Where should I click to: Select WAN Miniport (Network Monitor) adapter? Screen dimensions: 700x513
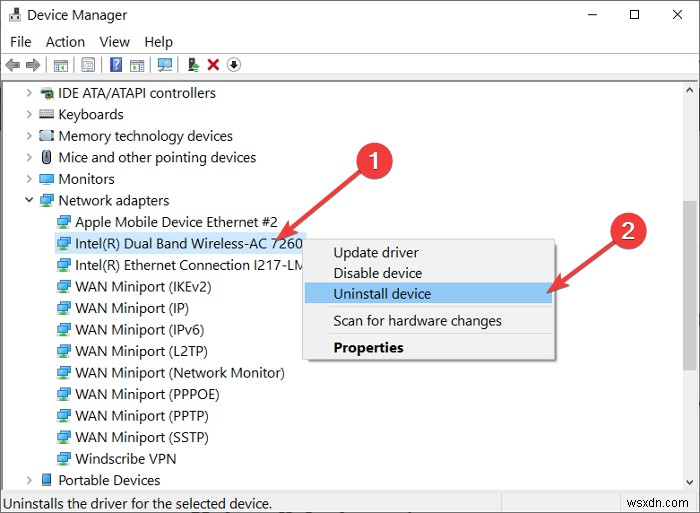[x=179, y=373]
